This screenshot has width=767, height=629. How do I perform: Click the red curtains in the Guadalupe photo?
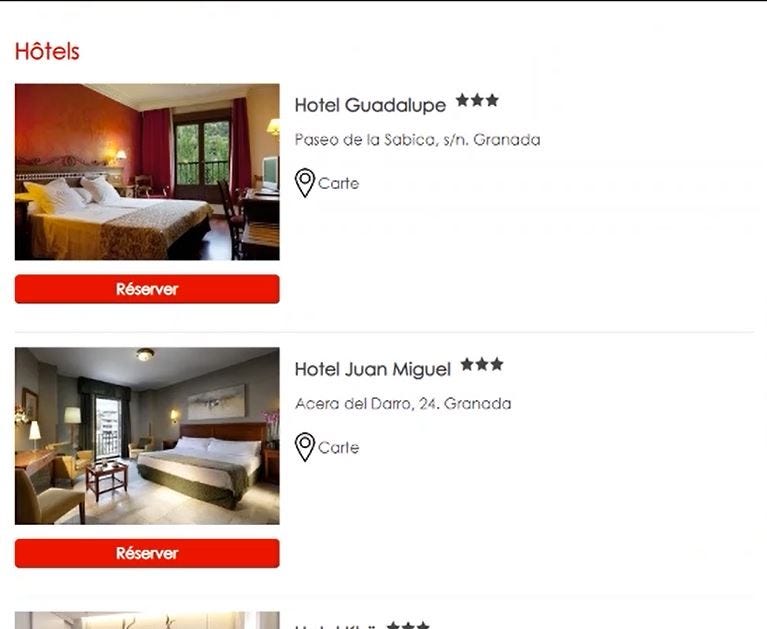(157, 149)
